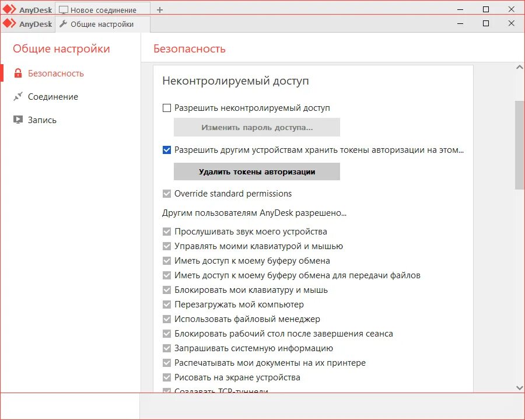Toggle Использовать файловый менеджер checkbox
This screenshot has height=420, width=525.
pyautogui.click(x=167, y=319)
